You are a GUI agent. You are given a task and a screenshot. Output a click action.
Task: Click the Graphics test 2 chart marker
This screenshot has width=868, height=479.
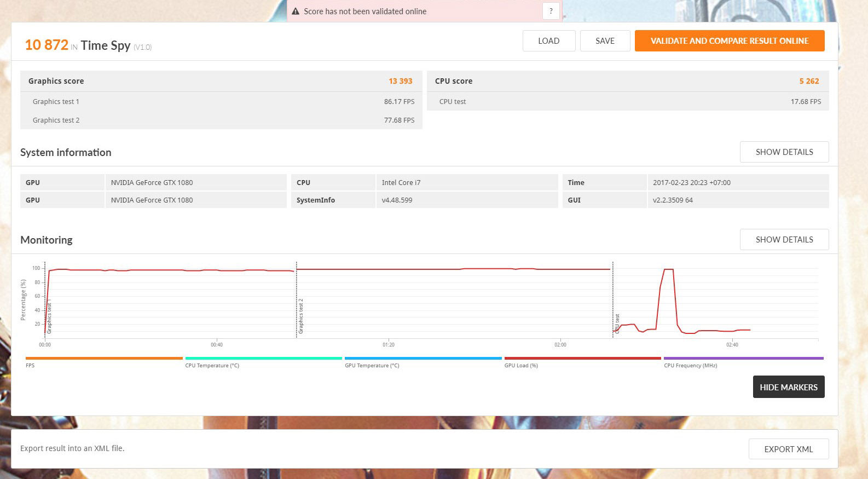300,316
